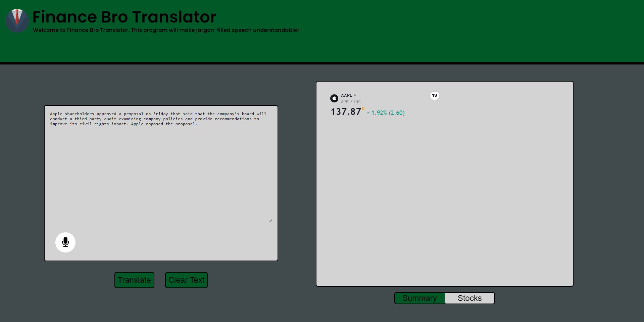Click the microphone voice input icon
Screen dimensions: 644x322
pyautogui.click(x=65, y=242)
